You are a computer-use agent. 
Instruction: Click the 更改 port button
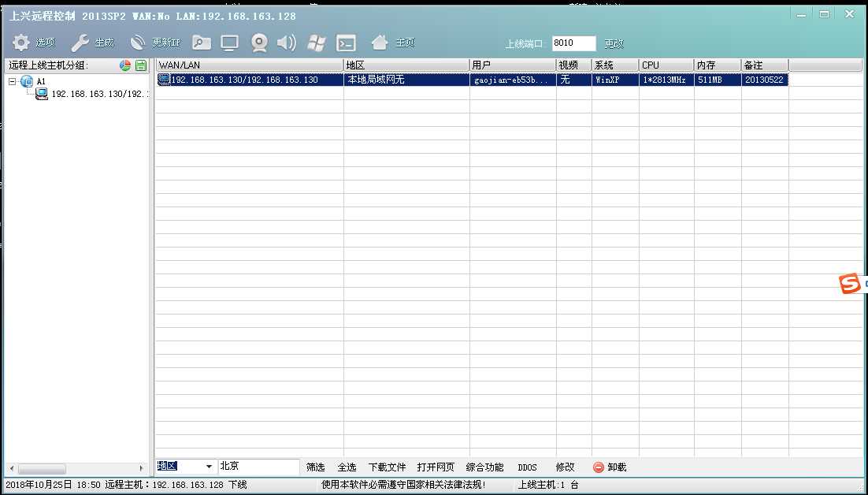pyautogui.click(x=614, y=43)
